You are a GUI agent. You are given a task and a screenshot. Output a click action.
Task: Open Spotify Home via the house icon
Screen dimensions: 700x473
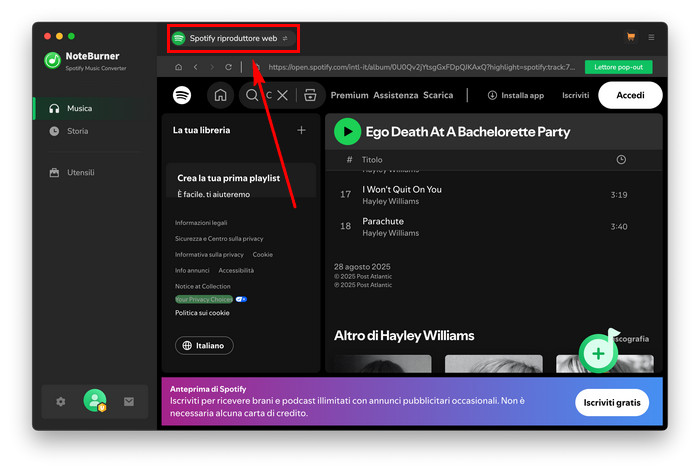tap(221, 95)
